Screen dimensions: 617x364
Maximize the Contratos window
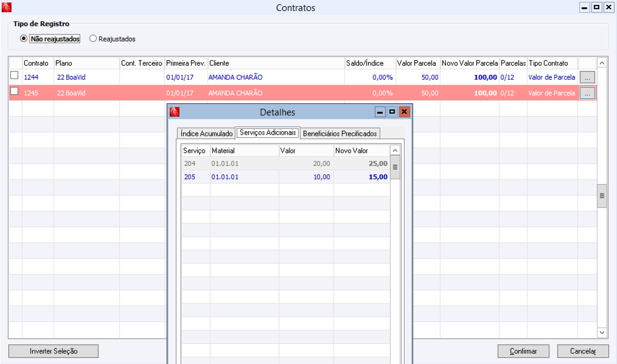point(596,8)
